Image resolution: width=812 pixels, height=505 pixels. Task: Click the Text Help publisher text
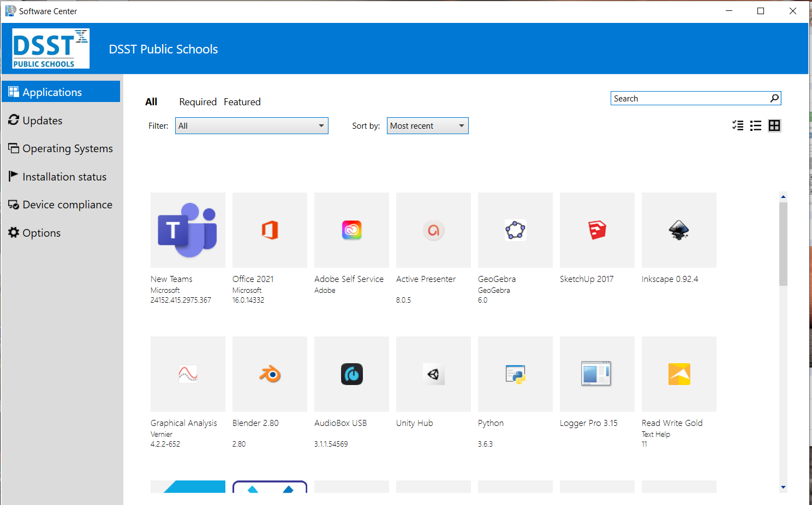click(656, 435)
